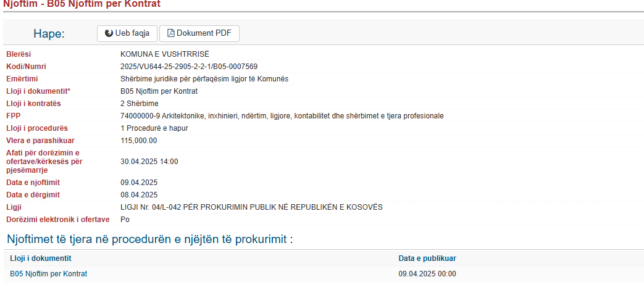Click the FPP code 74000000-9 description
This screenshot has width=644, height=293.
click(x=282, y=116)
